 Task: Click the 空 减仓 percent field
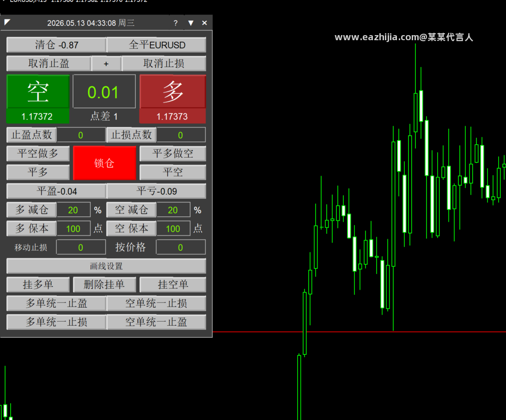[x=173, y=210]
